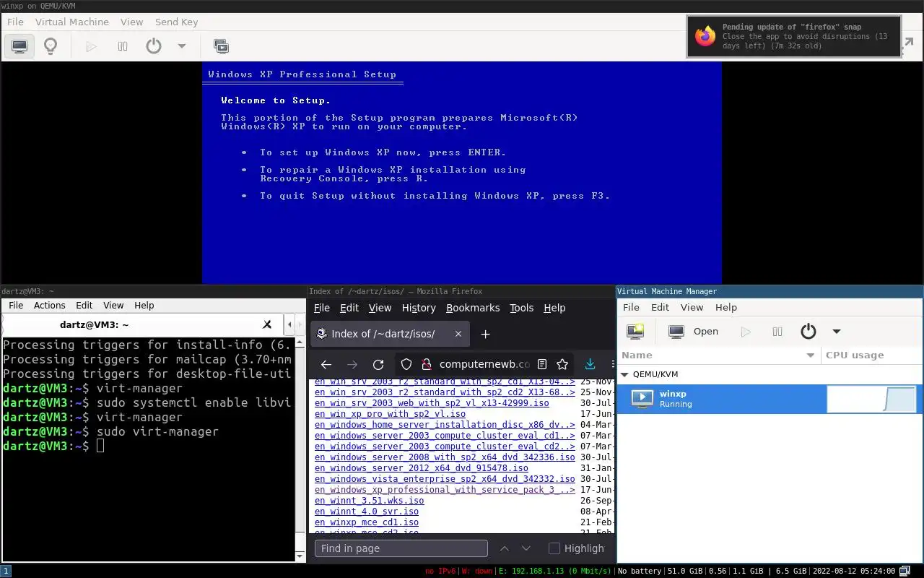This screenshot has height=578, width=924.
Task: Open Edit menu in terminal window
Action: [x=84, y=306]
